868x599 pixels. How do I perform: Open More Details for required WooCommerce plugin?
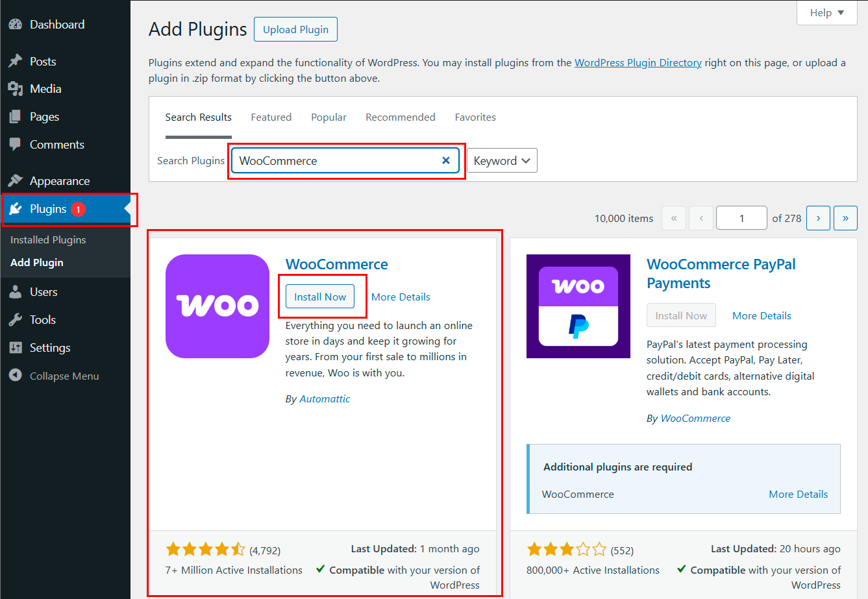799,495
